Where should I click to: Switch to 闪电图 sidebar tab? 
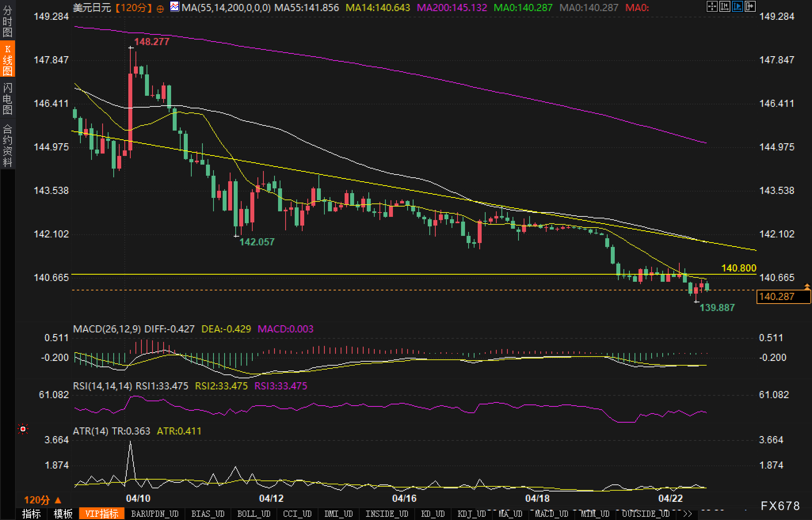7,98
